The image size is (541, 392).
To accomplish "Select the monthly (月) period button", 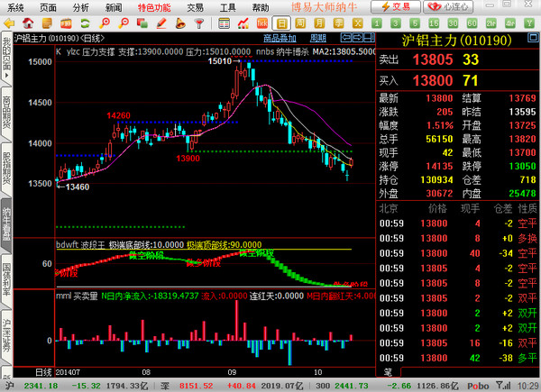I will pyautogui.click(x=319, y=23).
